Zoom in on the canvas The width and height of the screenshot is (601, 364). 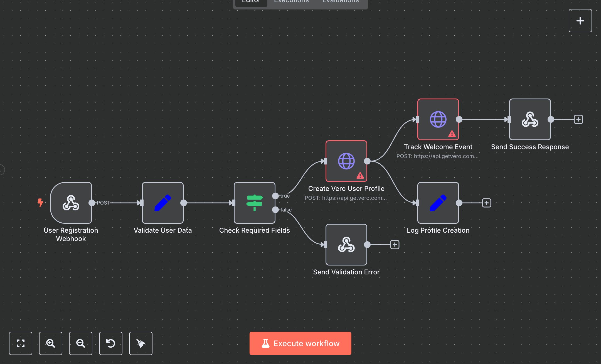pyautogui.click(x=51, y=343)
